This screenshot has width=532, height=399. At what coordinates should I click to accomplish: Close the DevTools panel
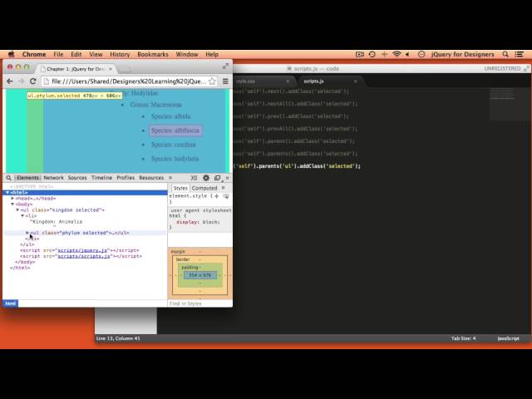[x=227, y=178]
